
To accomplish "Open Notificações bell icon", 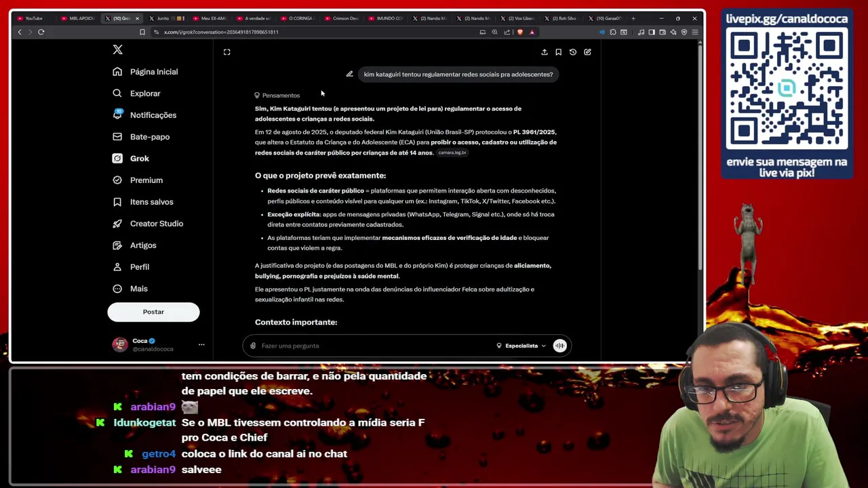I will pyautogui.click(x=117, y=115).
